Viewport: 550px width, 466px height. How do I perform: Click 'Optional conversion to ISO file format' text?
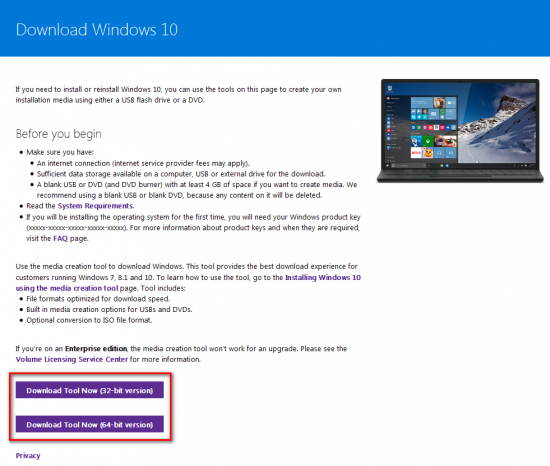click(x=89, y=320)
